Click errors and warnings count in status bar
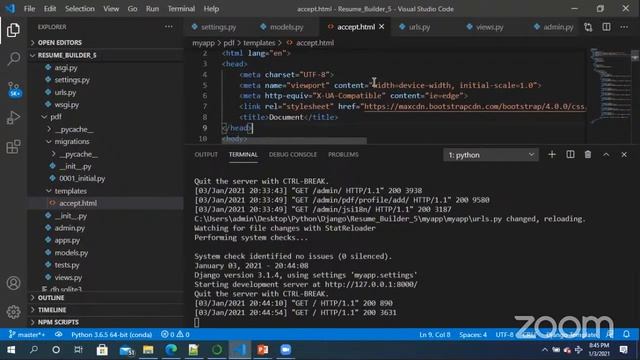 (175, 334)
